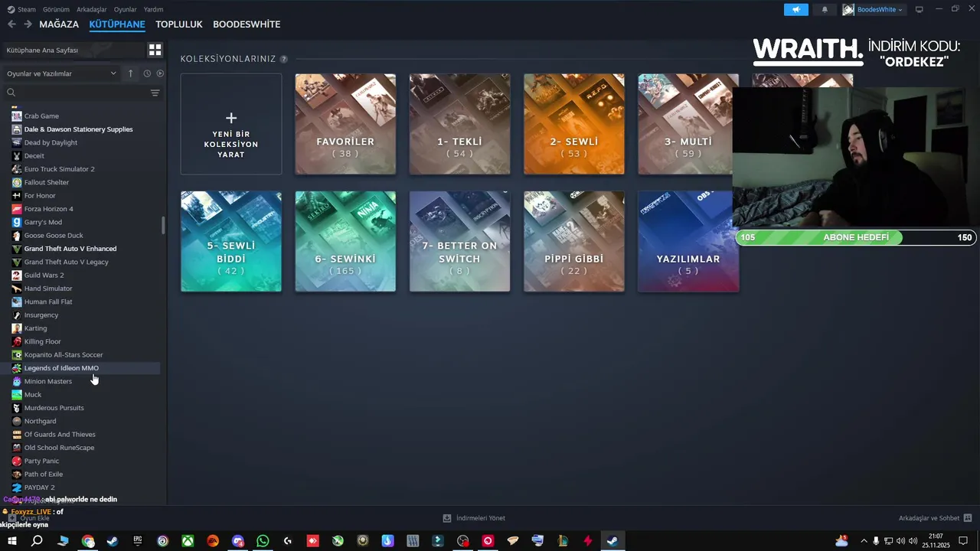Open taskbar clock showing 21:07

click(936, 541)
